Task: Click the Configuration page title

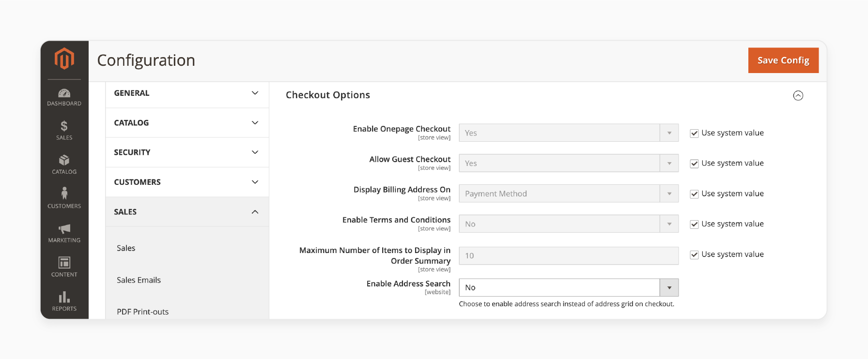Action: click(146, 60)
